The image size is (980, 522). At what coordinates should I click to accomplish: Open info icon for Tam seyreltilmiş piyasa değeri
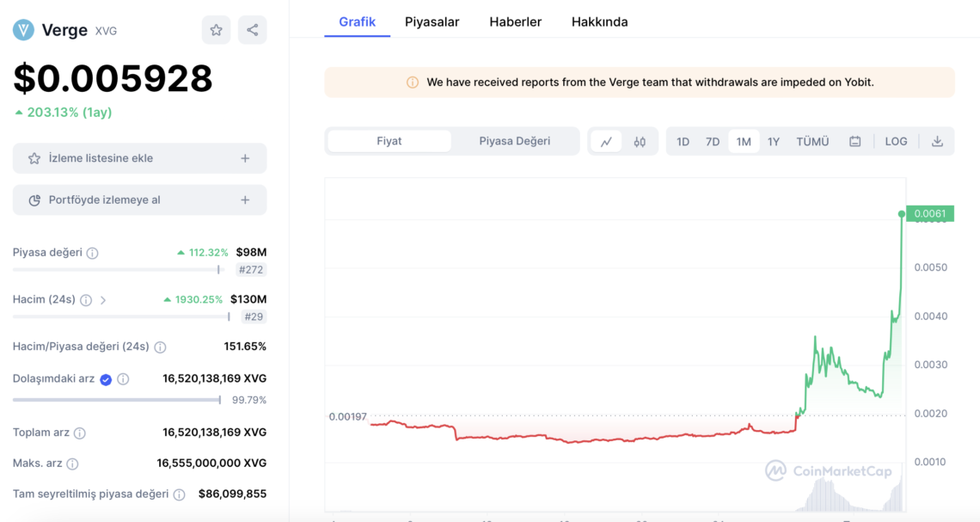pyautogui.click(x=180, y=494)
